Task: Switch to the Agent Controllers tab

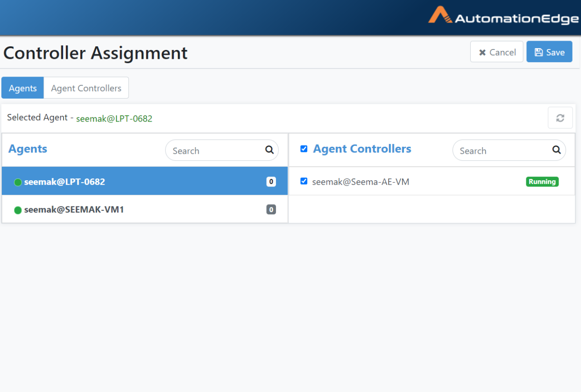Action: click(x=86, y=88)
